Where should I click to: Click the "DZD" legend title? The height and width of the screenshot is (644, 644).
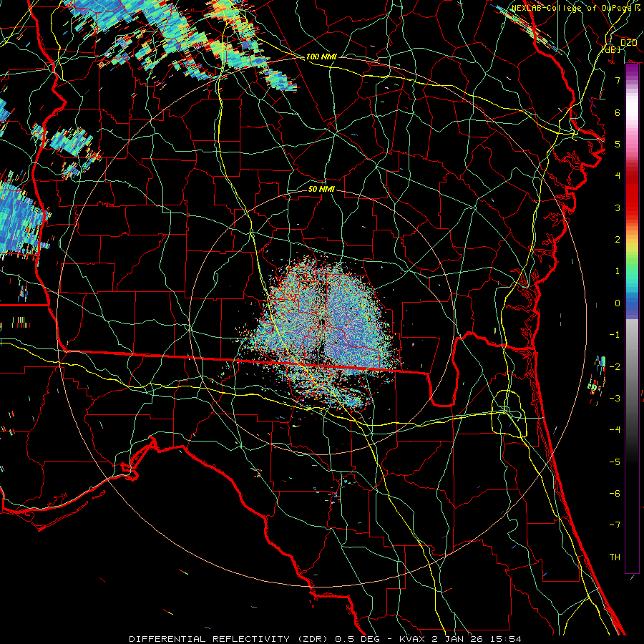628,43
